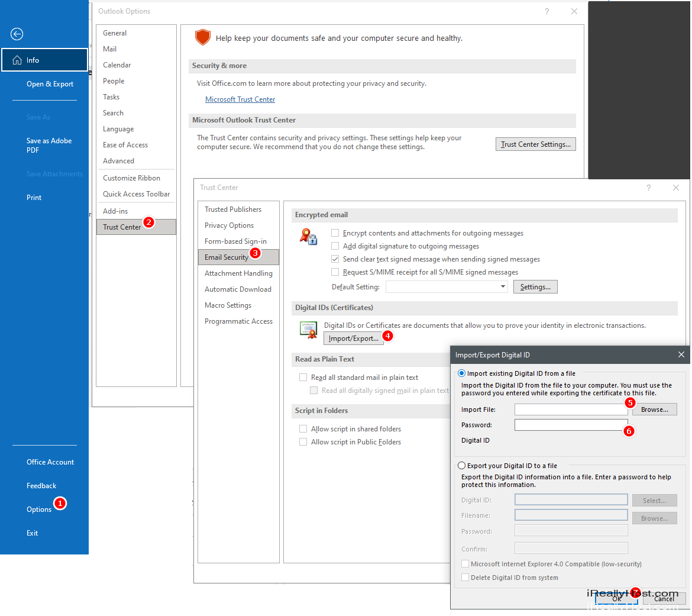The width and height of the screenshot is (692, 616).
Task: Enable Request S/MIME receipt checkbox
Action: click(335, 272)
